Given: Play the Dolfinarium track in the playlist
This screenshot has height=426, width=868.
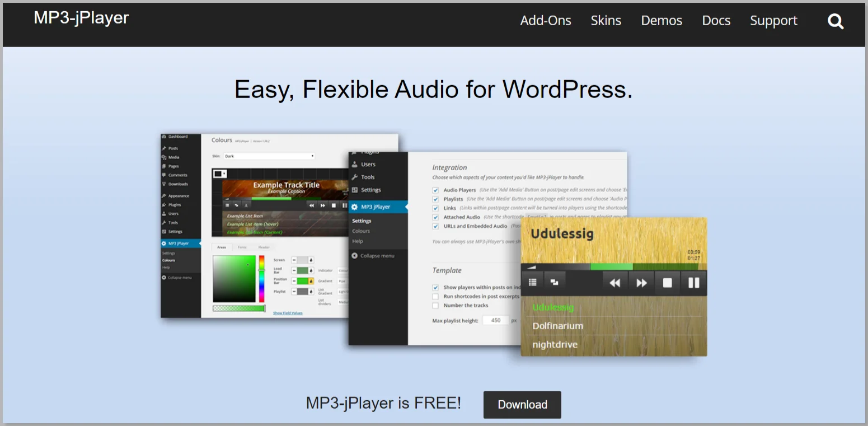Looking at the screenshot, I should pyautogui.click(x=558, y=326).
